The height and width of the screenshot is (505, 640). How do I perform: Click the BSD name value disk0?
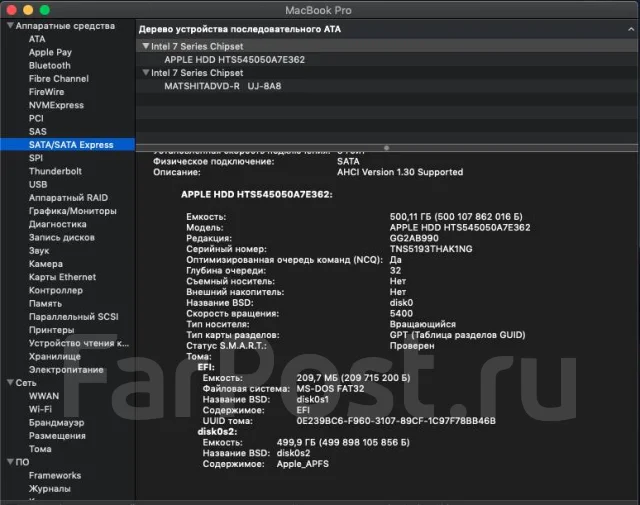pyautogui.click(x=401, y=303)
